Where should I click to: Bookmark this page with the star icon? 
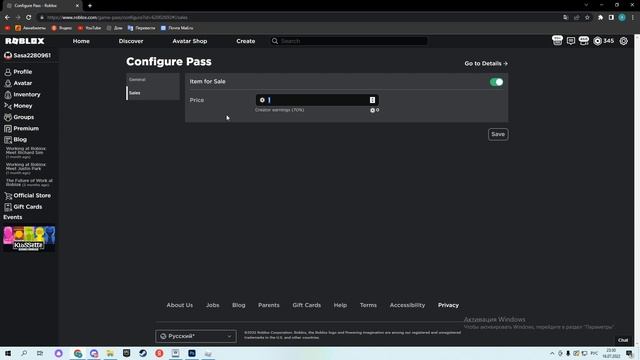point(587,18)
